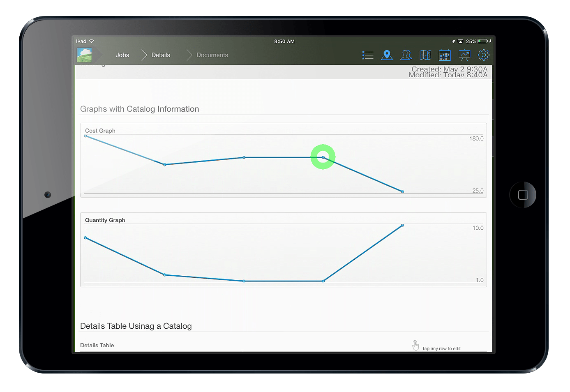The width and height of the screenshot is (570, 392).
Task: Open the Documents breadcrumb
Action: [x=212, y=55]
